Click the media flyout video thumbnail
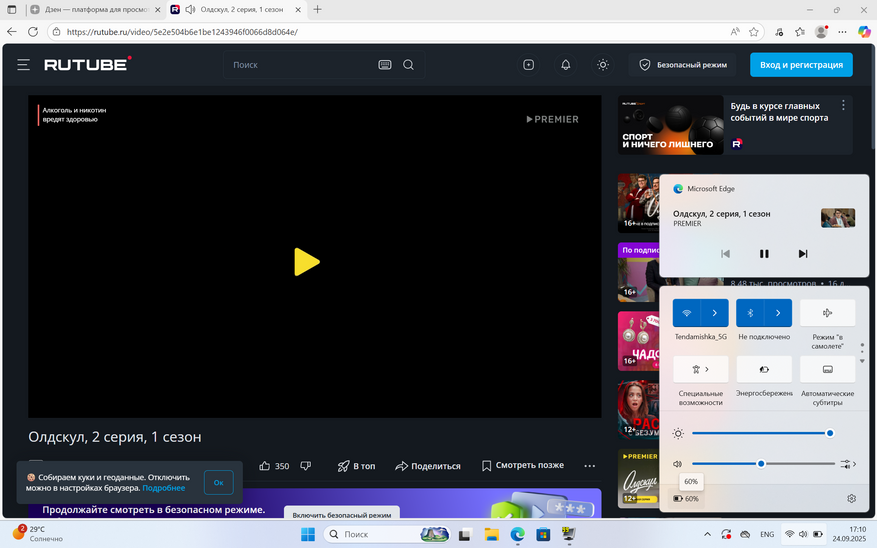Screen dimensions: 877x548 pos(838,218)
